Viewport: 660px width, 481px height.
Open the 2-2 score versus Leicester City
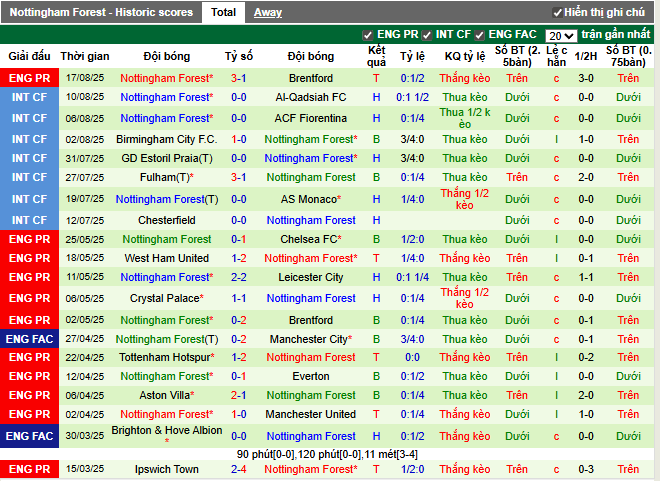click(x=239, y=277)
